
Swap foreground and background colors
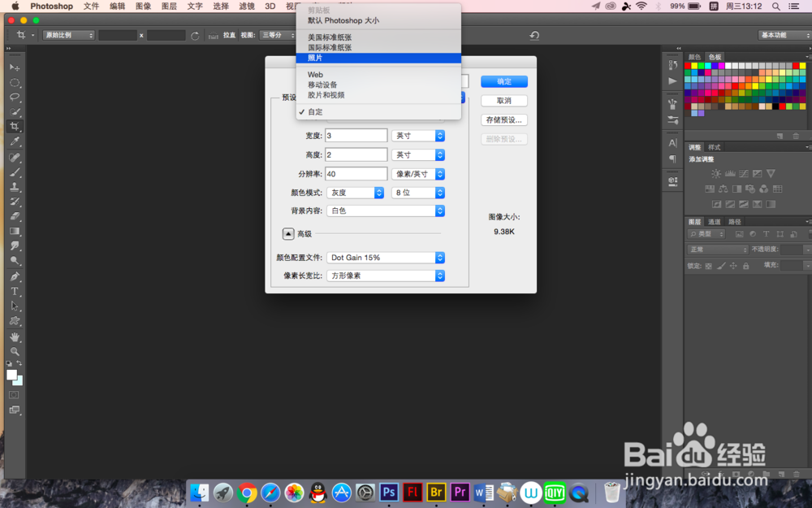pyautogui.click(x=19, y=363)
